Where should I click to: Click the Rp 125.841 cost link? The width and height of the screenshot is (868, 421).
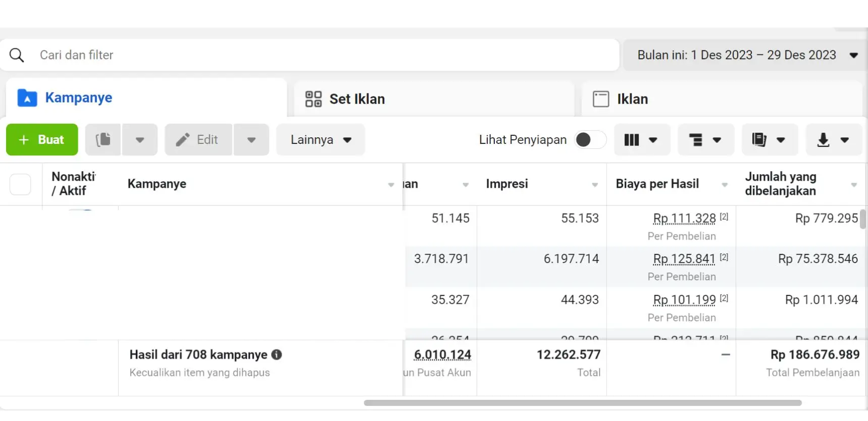[x=684, y=259]
